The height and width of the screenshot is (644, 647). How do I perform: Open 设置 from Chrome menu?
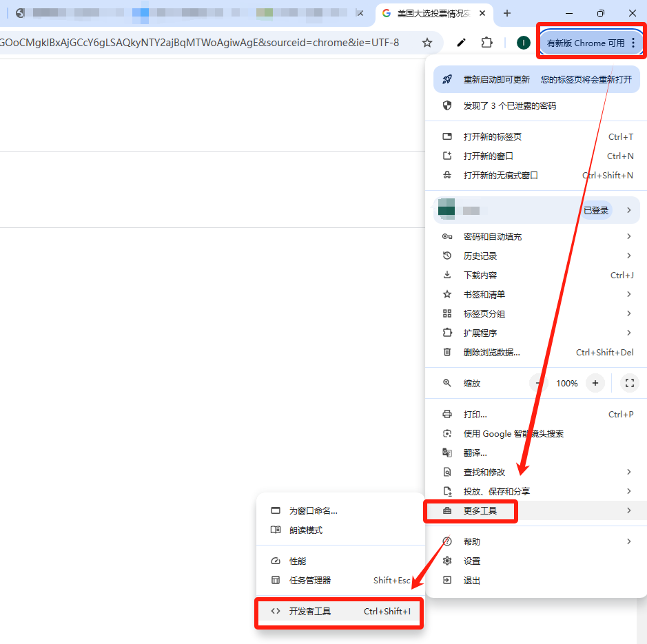(x=472, y=561)
